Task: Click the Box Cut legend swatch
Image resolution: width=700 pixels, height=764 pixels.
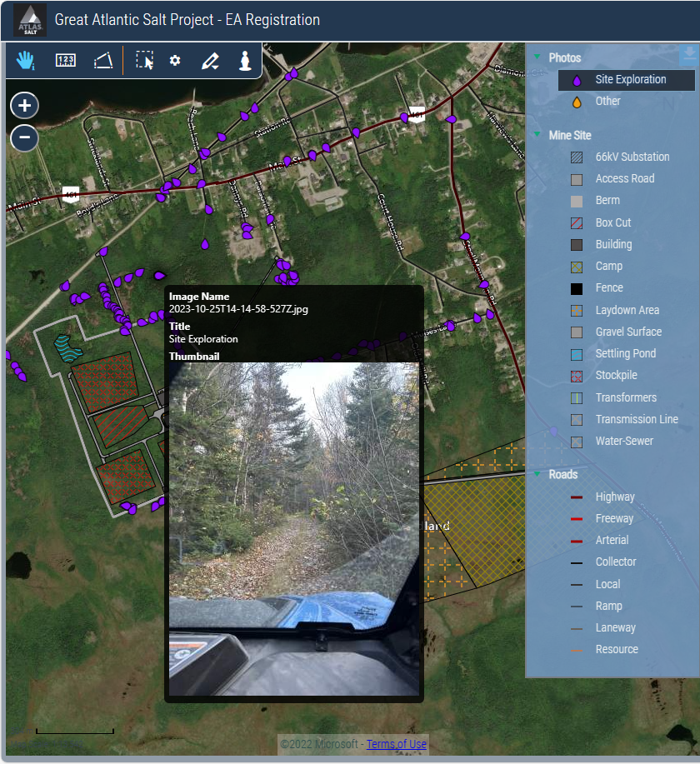Action: [576, 223]
